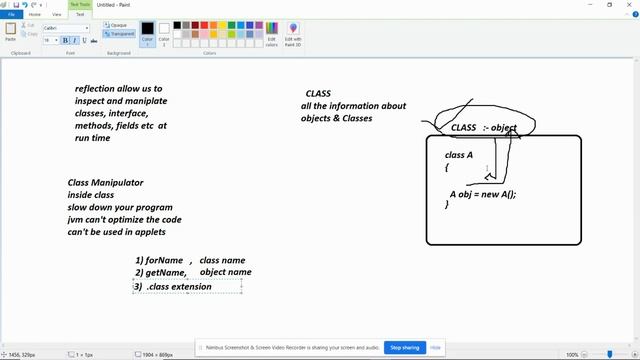
Task: Pick the indigo blue color swatch
Action: [x=250, y=25]
